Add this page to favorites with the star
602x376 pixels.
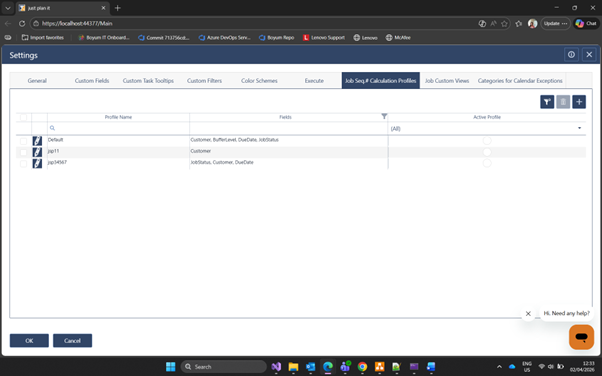coord(504,23)
